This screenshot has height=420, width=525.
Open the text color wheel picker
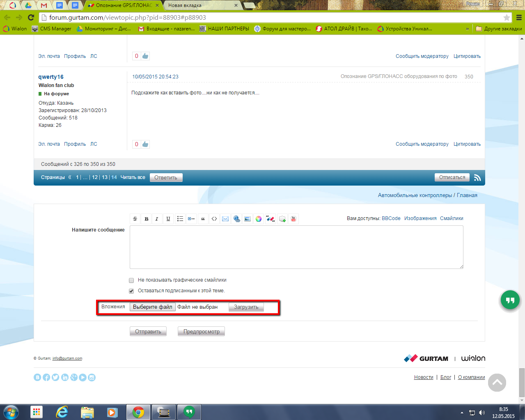[x=259, y=219]
